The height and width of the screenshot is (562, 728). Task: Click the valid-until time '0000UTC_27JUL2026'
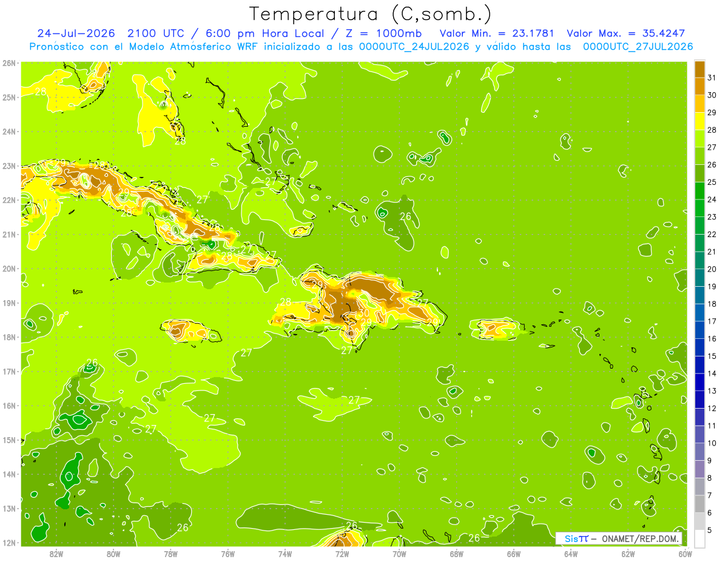click(x=638, y=47)
